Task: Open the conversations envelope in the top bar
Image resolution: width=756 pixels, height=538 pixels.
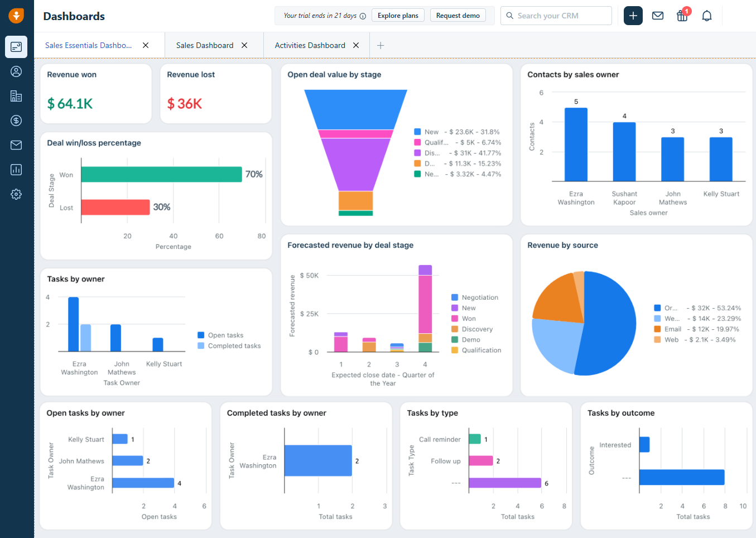Action: pyautogui.click(x=657, y=16)
